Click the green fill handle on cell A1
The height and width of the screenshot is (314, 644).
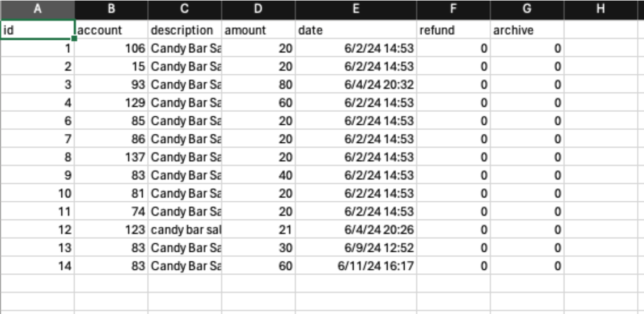[x=74, y=39]
